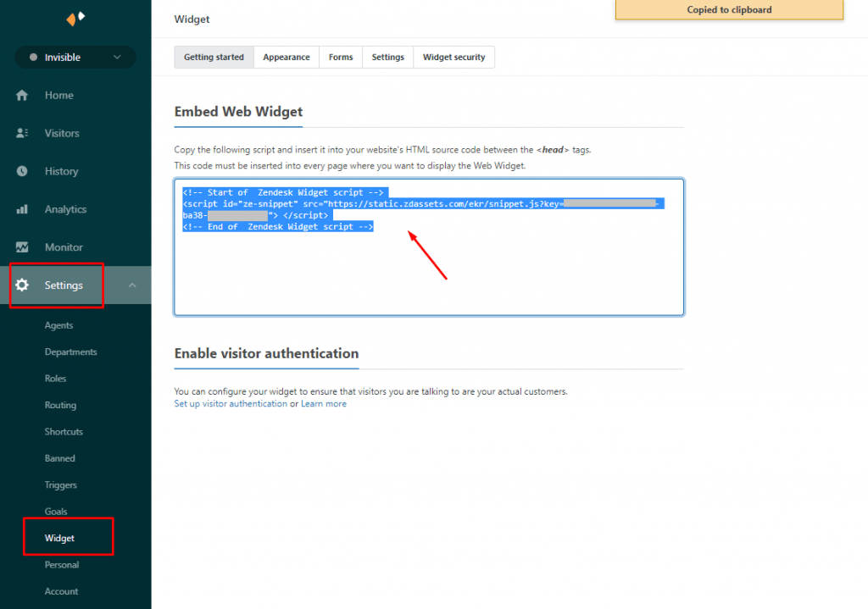The height and width of the screenshot is (609, 868).
Task: Open the Widget security tab
Action: click(453, 57)
